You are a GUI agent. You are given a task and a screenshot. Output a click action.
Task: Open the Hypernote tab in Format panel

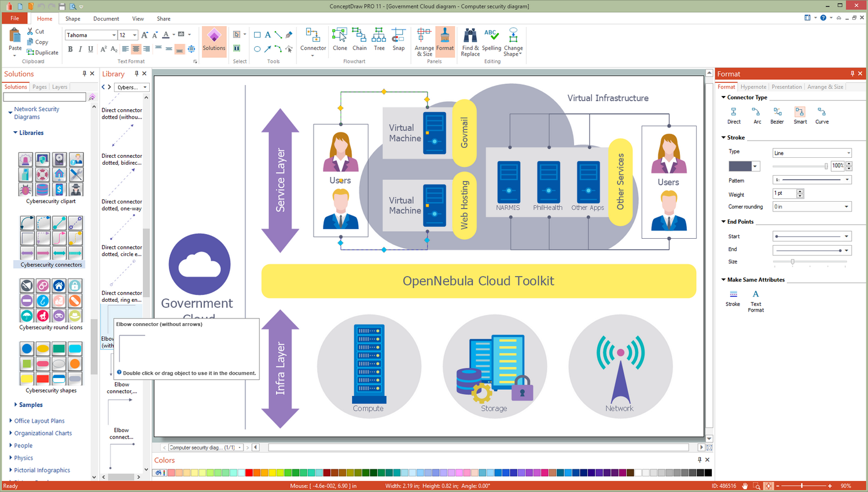(753, 87)
